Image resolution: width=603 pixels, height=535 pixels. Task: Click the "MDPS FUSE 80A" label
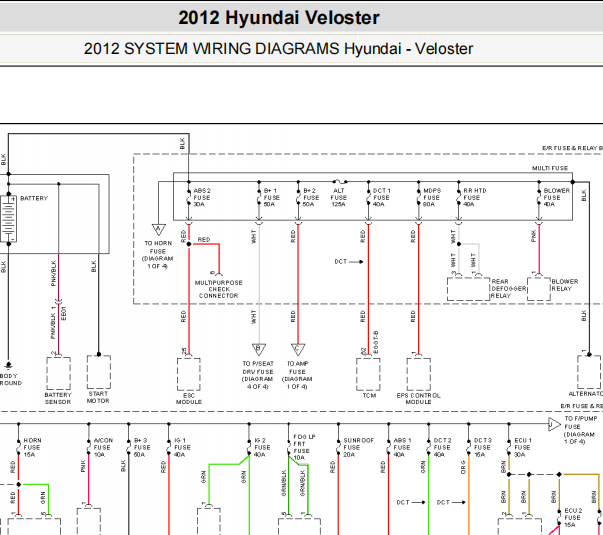click(432, 197)
